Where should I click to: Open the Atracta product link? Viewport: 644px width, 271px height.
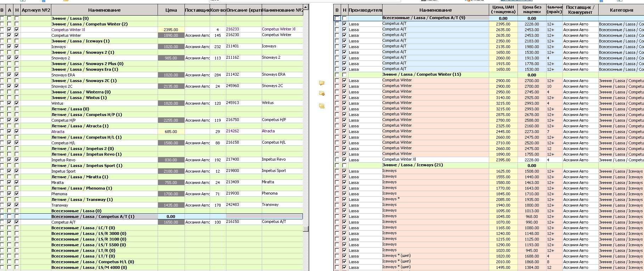tap(58, 132)
